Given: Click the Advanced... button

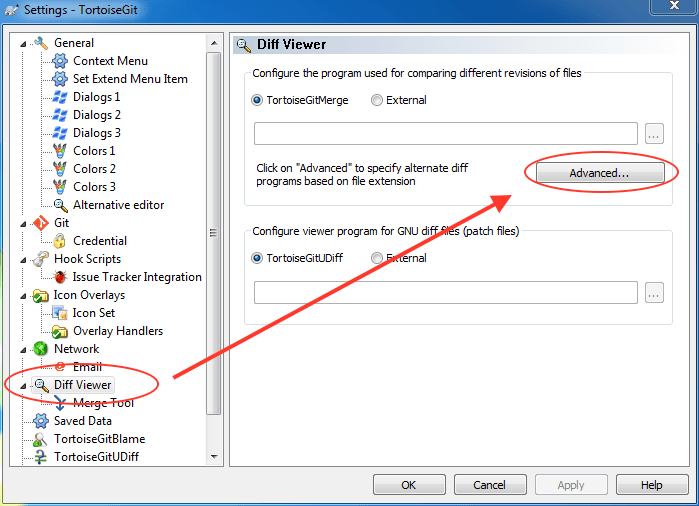Looking at the screenshot, I should tap(600, 173).
